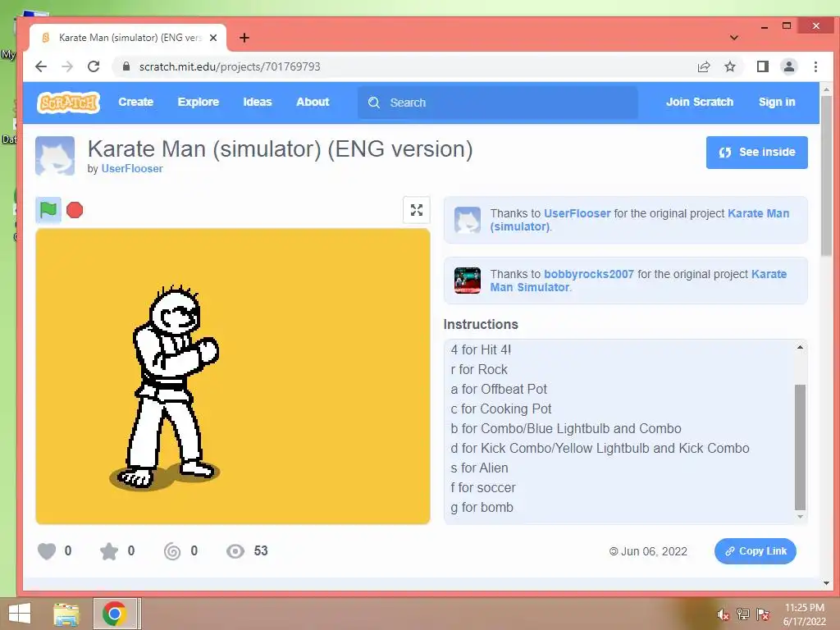Image resolution: width=840 pixels, height=630 pixels.
Task: Click the network tray icon
Action: (x=742, y=614)
